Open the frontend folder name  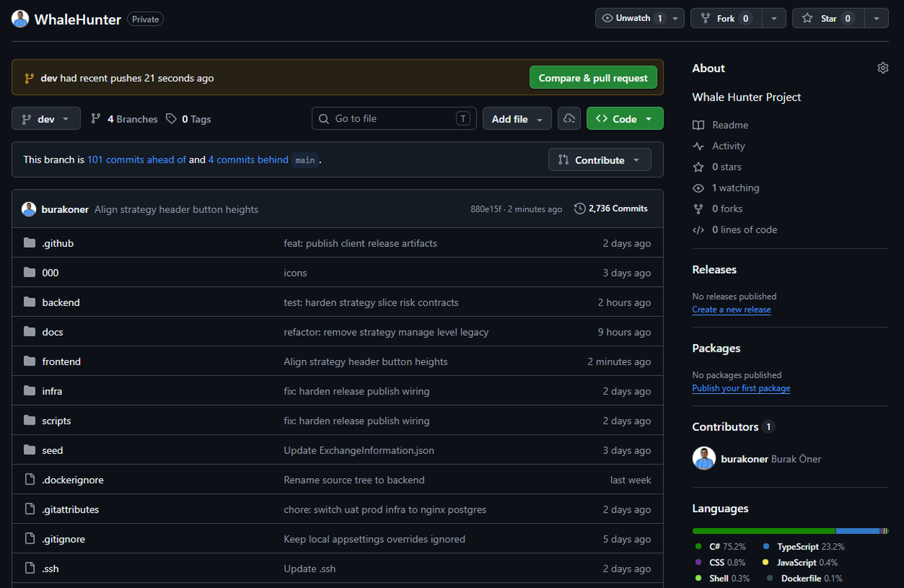click(x=61, y=361)
